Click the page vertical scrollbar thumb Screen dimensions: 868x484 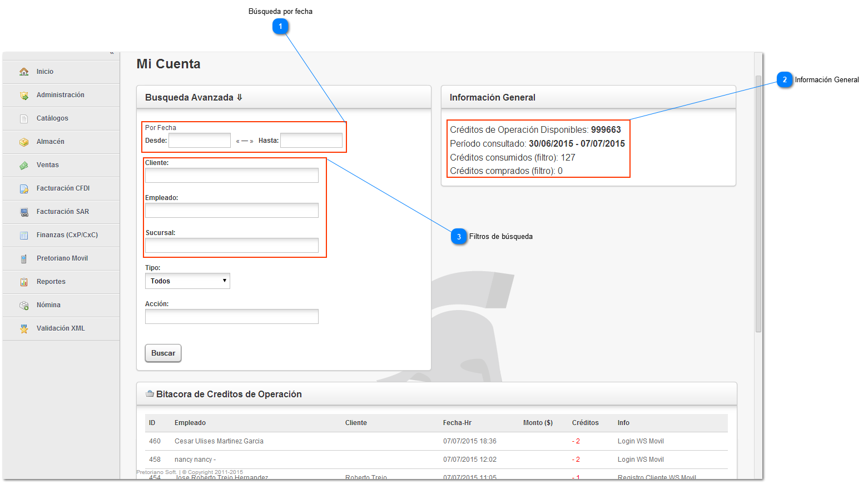point(758,204)
